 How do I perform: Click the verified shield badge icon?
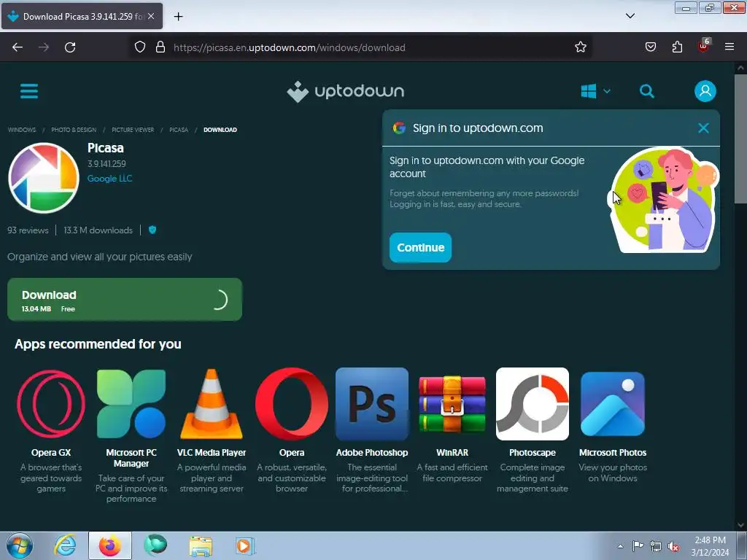(x=152, y=230)
